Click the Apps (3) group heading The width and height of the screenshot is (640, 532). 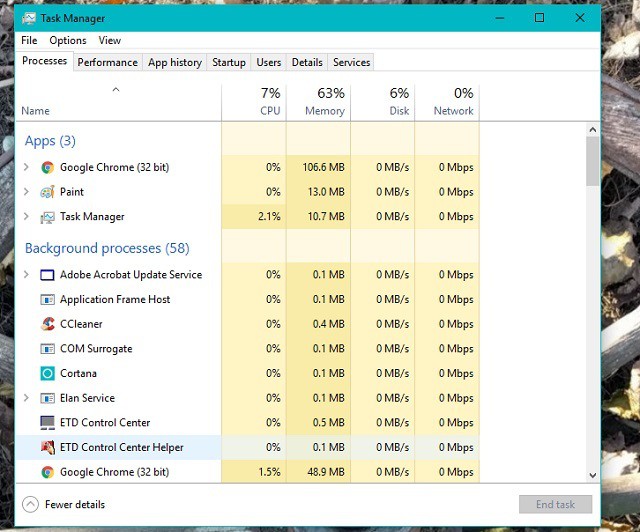tap(50, 141)
